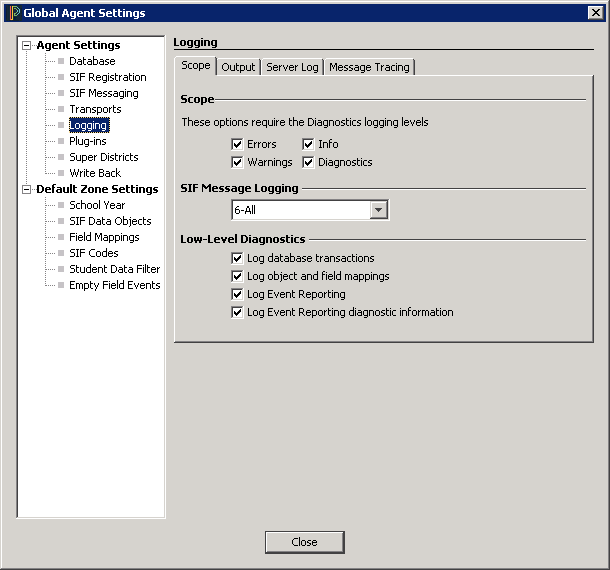Click the app icon in title bar
Viewport: 610px width, 570px height.
(13, 13)
